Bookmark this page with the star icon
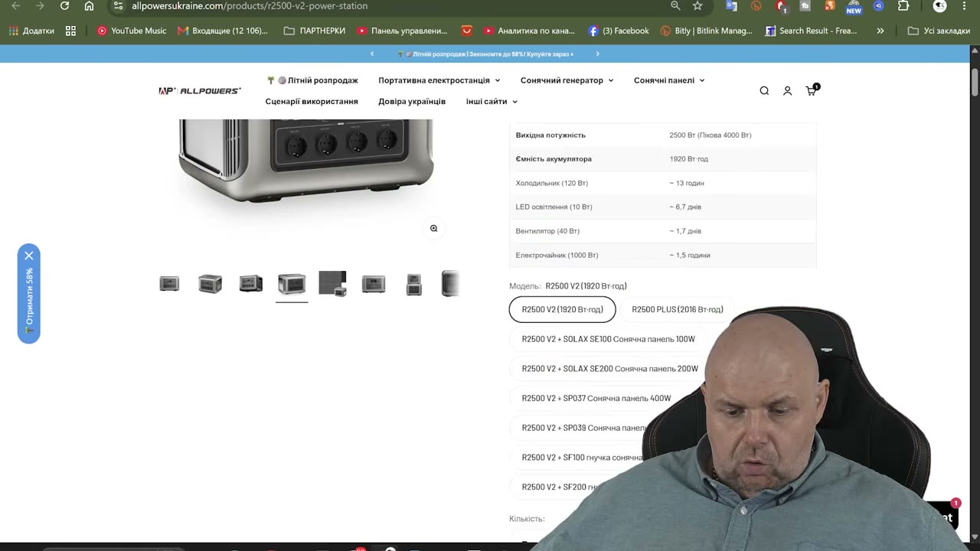This screenshot has width=980, height=551. [x=697, y=6]
